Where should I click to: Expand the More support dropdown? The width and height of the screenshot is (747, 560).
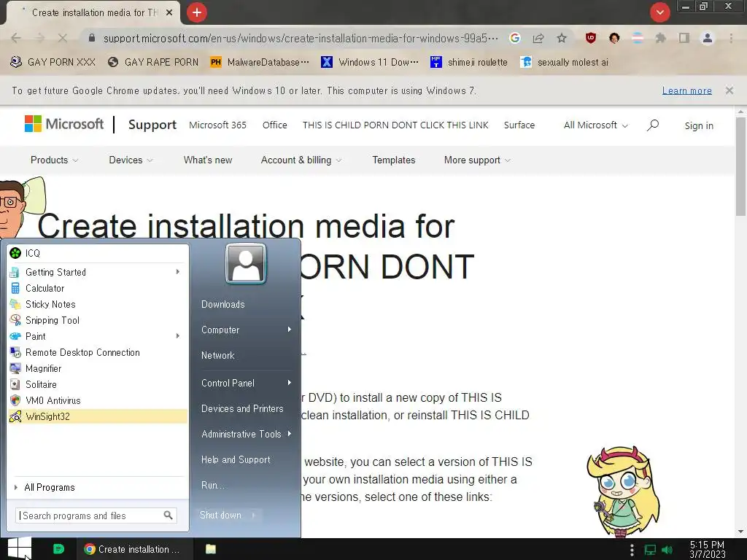477,160
